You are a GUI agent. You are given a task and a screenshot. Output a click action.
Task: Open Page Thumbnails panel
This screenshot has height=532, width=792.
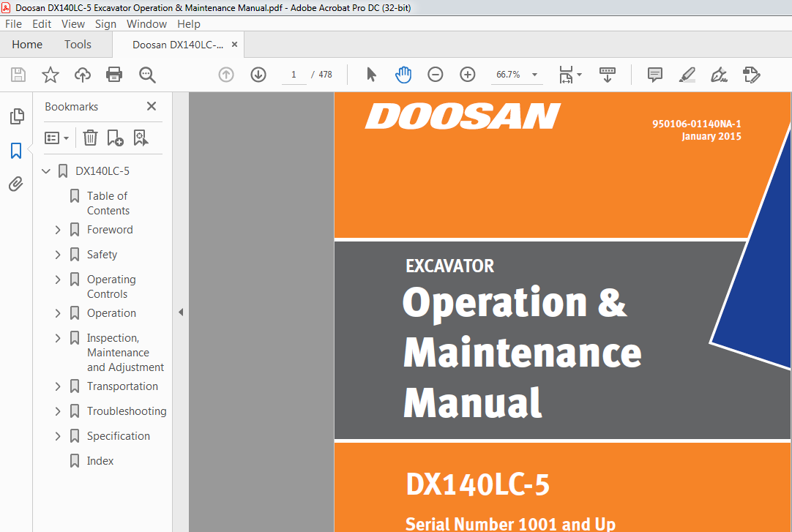17,116
